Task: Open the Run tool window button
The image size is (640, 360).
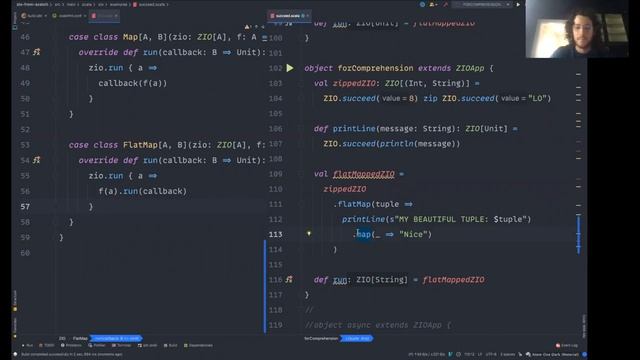Action: pyautogui.click(x=27, y=345)
